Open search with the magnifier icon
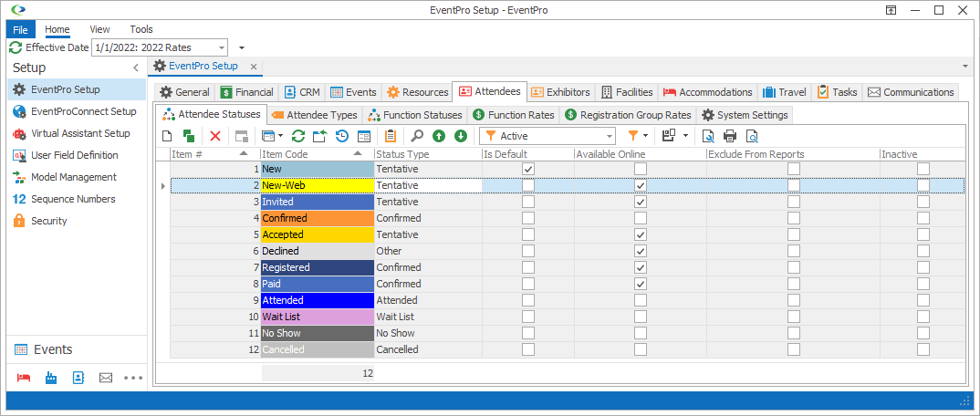 [x=418, y=136]
